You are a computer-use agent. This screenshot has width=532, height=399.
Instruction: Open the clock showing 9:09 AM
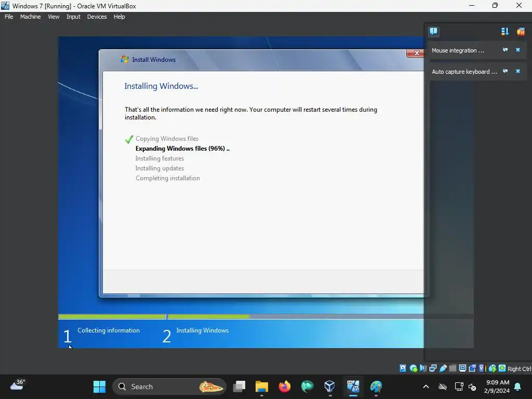point(497,387)
